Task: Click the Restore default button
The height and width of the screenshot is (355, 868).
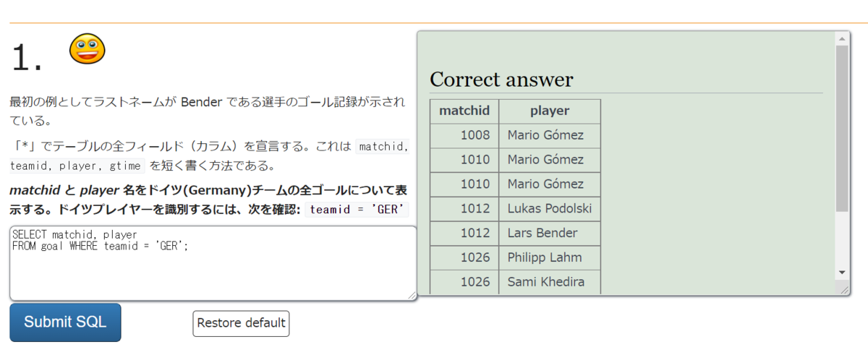Action: (x=241, y=323)
